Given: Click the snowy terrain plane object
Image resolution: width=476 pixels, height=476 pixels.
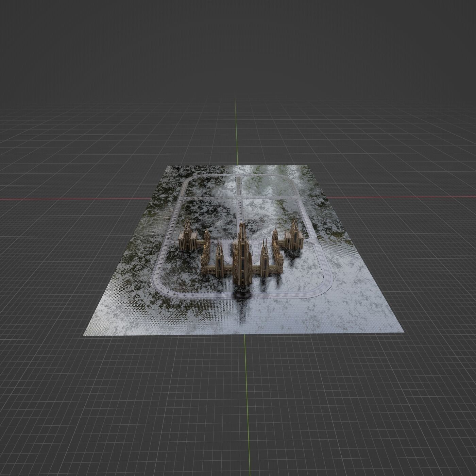Looking at the screenshot, I should click(x=323, y=306).
